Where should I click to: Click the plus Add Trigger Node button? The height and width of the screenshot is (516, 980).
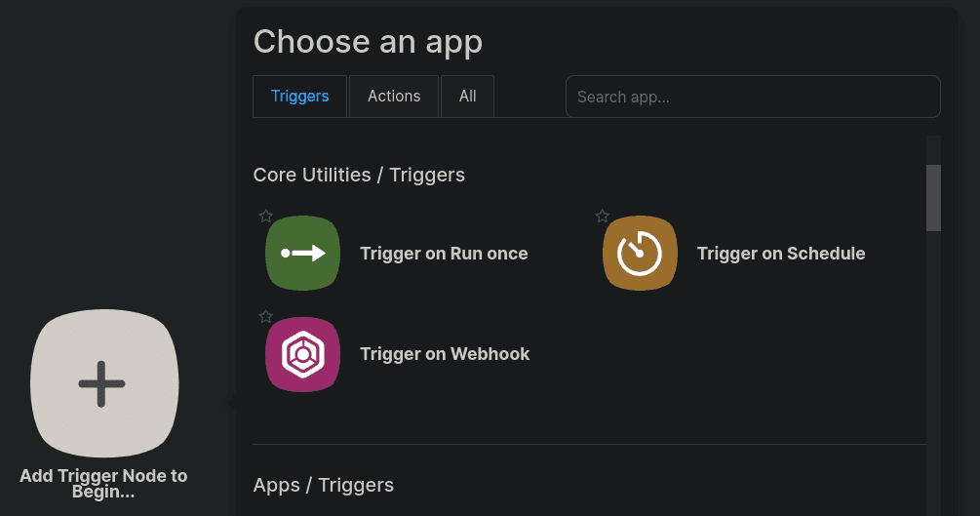(x=104, y=383)
